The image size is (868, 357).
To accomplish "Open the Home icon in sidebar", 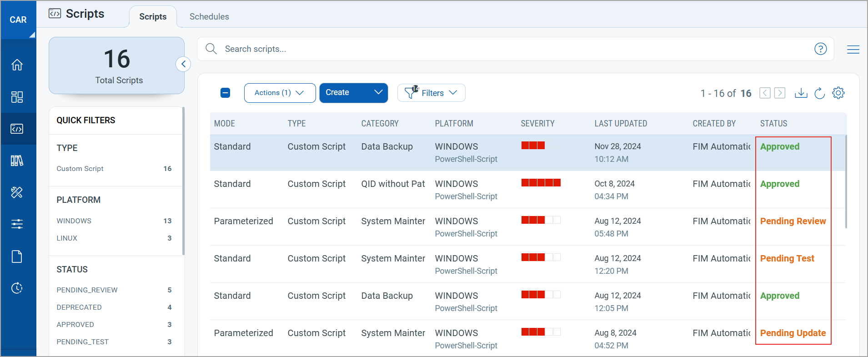I will coord(17,65).
